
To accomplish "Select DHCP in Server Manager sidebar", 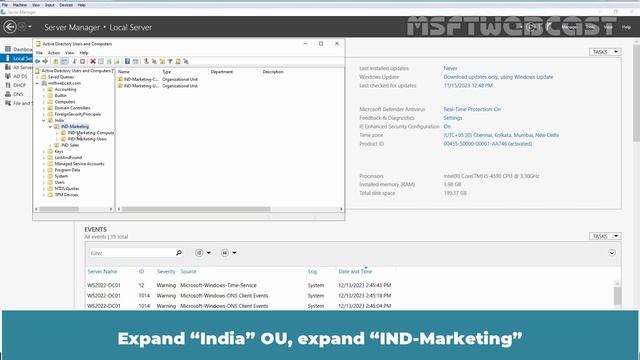I will pyautogui.click(x=16, y=85).
